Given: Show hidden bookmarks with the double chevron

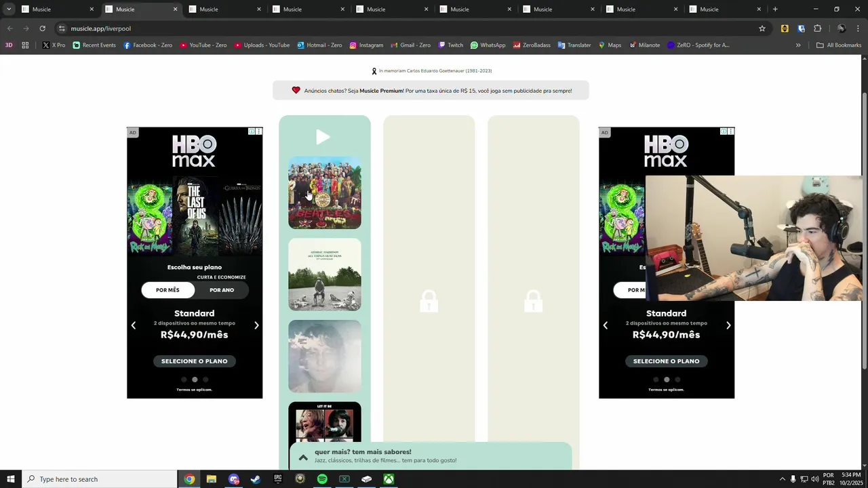Looking at the screenshot, I should click(x=798, y=45).
